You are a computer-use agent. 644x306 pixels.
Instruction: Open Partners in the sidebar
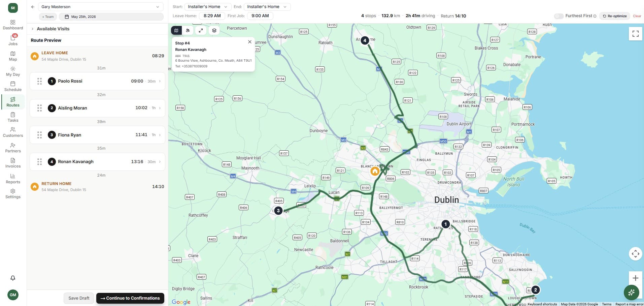coord(13,148)
